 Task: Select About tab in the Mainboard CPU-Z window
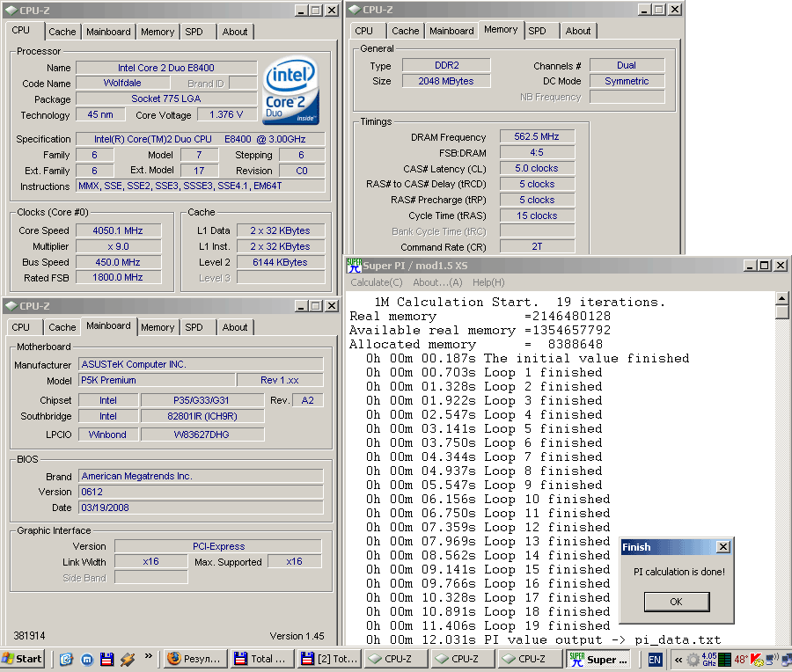click(x=235, y=327)
